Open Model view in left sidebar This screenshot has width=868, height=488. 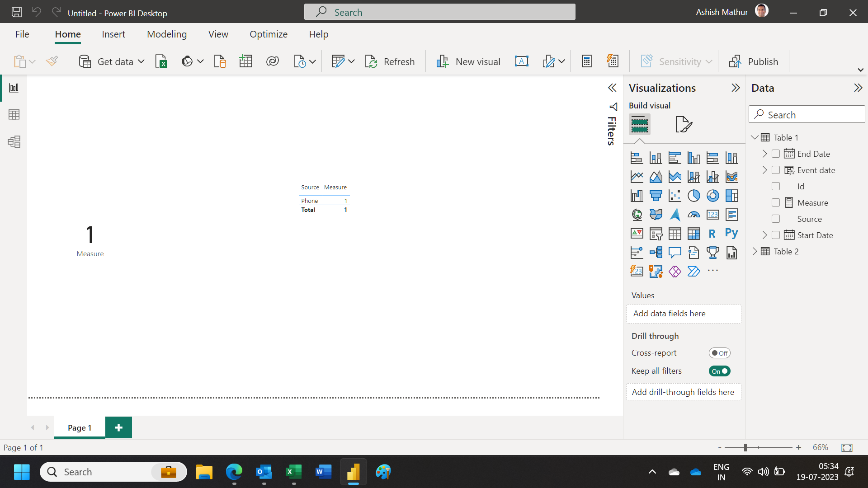tap(14, 142)
